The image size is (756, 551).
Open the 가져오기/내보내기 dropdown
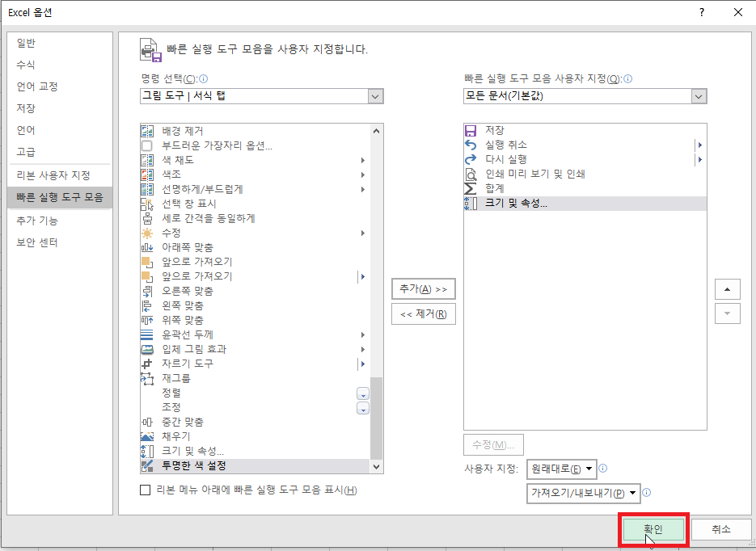pyautogui.click(x=584, y=494)
